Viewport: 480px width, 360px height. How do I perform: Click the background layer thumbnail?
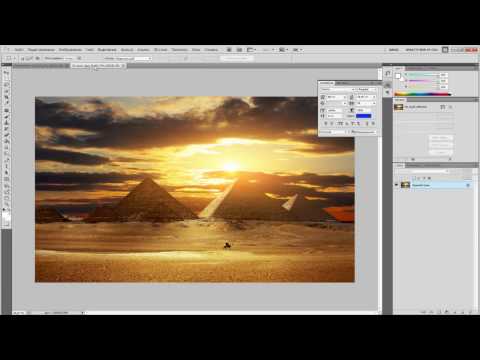[405, 185]
